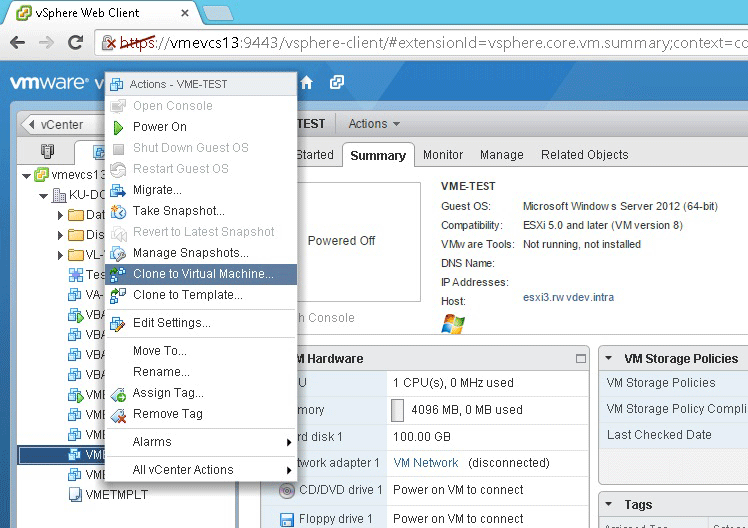Click the KU-DC datacenter icon
Screen dimensions: 748x528
(59, 195)
